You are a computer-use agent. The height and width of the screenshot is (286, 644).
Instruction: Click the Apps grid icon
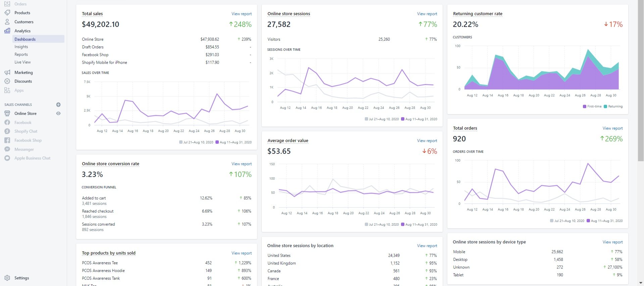[x=7, y=90]
